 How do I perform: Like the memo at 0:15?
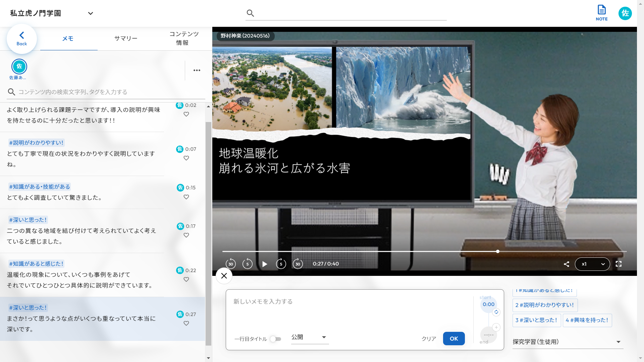coord(186,197)
